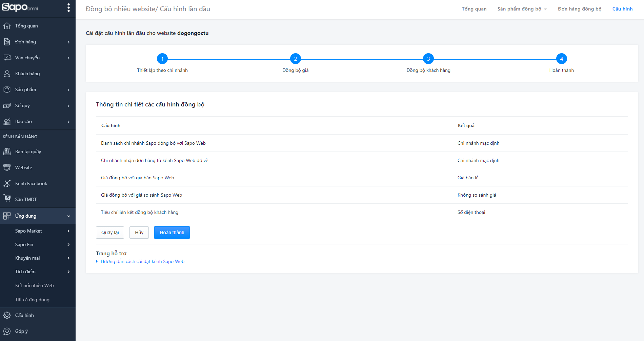Open the sidebar Website channel label
The width and height of the screenshot is (644, 341).
click(24, 167)
